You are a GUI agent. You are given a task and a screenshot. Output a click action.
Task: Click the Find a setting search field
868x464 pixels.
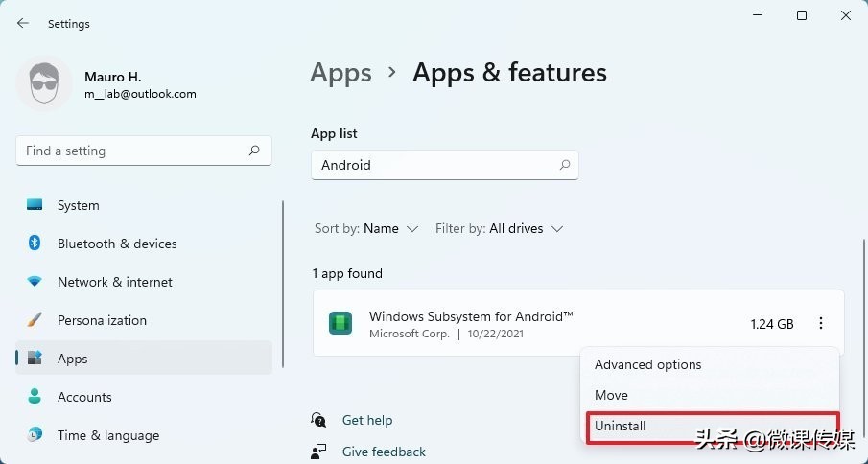[144, 151]
